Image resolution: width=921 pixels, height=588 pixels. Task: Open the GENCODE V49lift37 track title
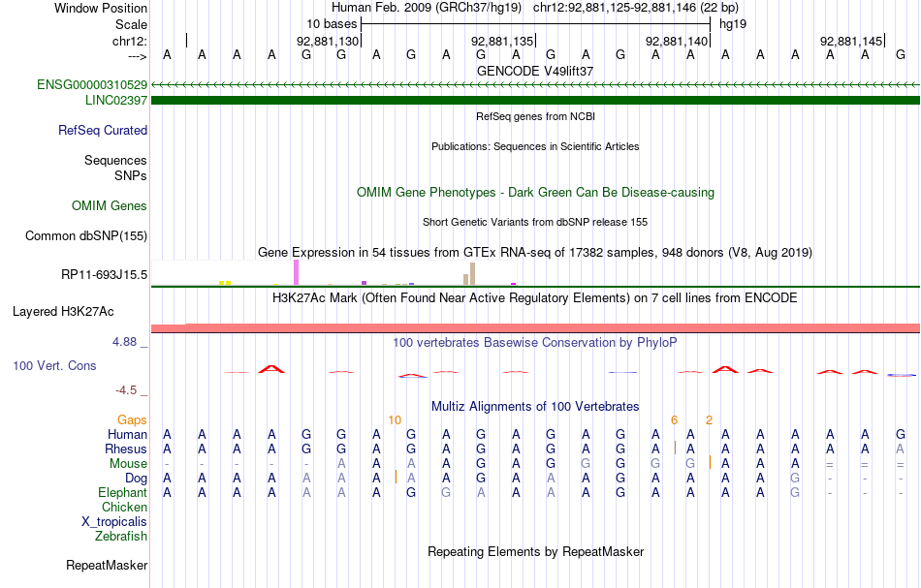coord(535,71)
